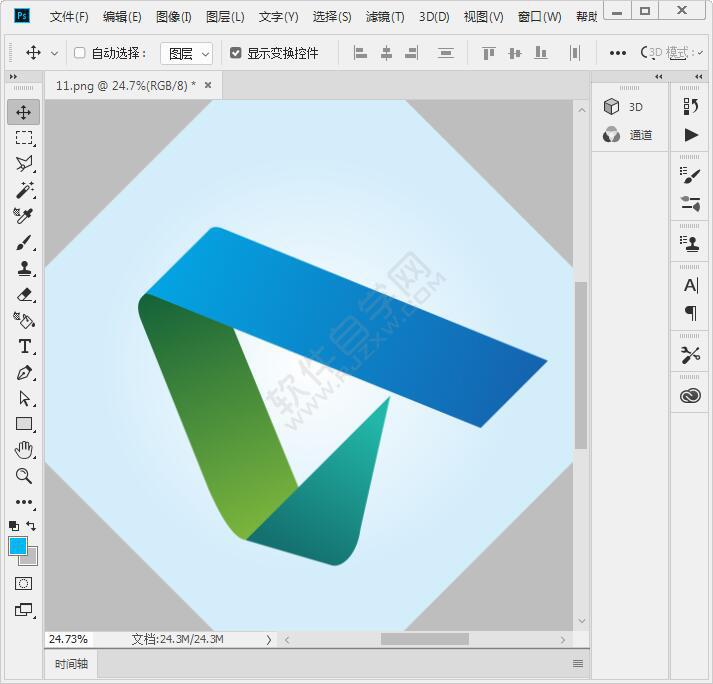Align bottom edges in options bar
Viewport: 713px width, 684px height.
(x=540, y=53)
